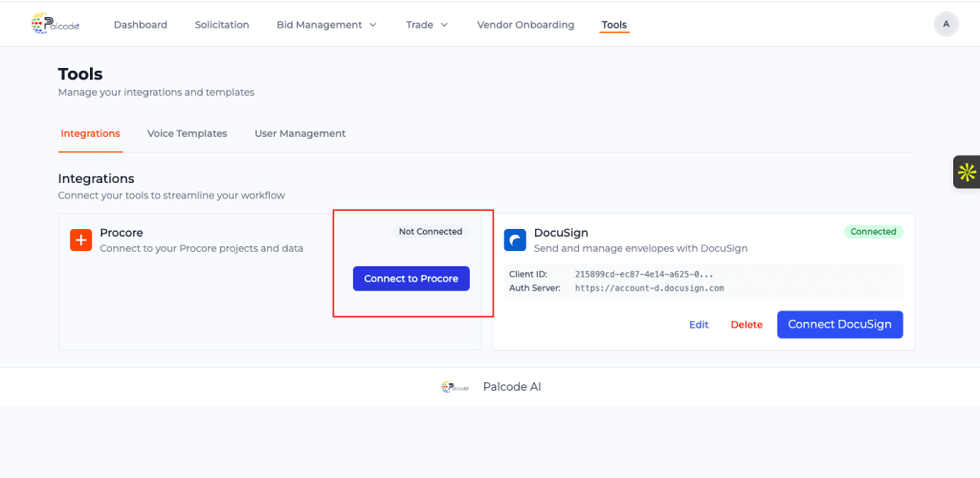Edit the DocuSign integration
Image resolution: width=980 pixels, height=478 pixels.
point(699,325)
